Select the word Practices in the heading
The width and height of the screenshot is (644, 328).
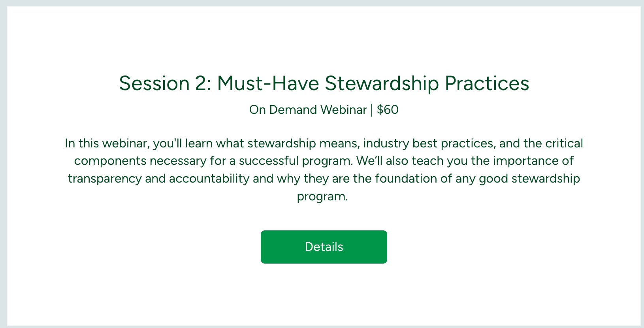pyautogui.click(x=487, y=83)
